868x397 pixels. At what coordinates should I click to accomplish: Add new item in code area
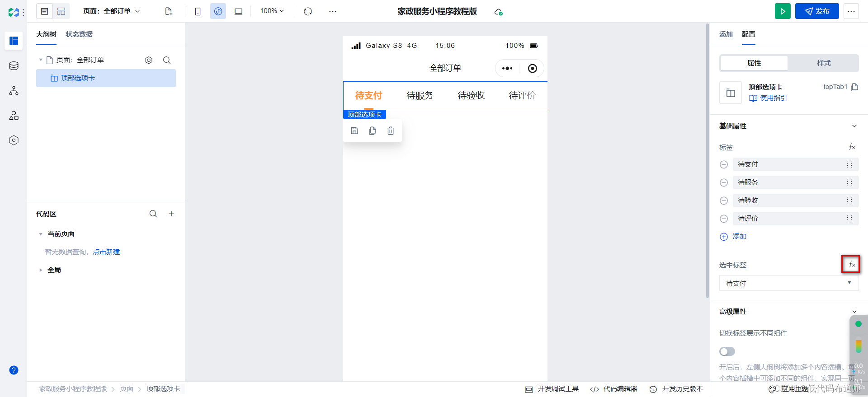tap(171, 214)
